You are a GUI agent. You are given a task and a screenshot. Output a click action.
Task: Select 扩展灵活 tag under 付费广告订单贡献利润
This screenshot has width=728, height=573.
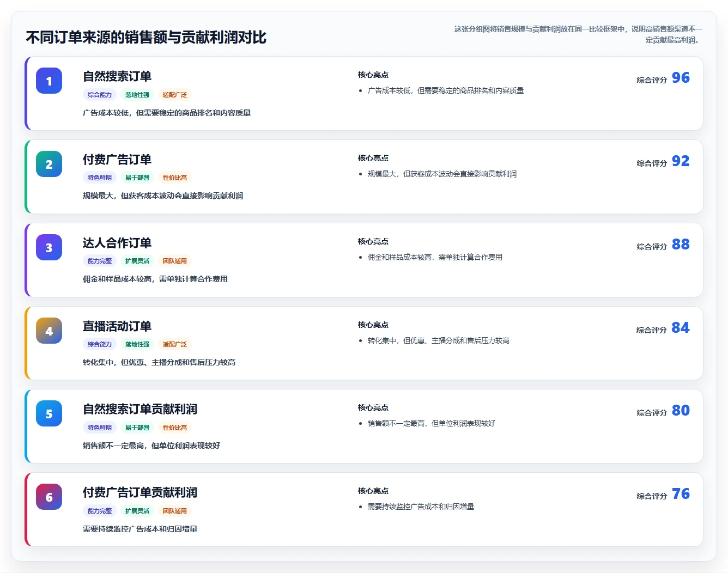point(137,511)
